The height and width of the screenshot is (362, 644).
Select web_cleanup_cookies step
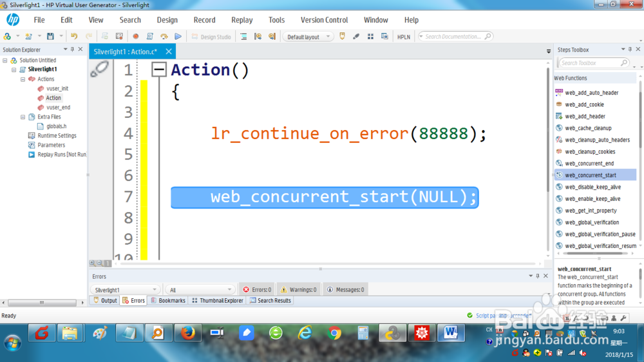(x=590, y=151)
